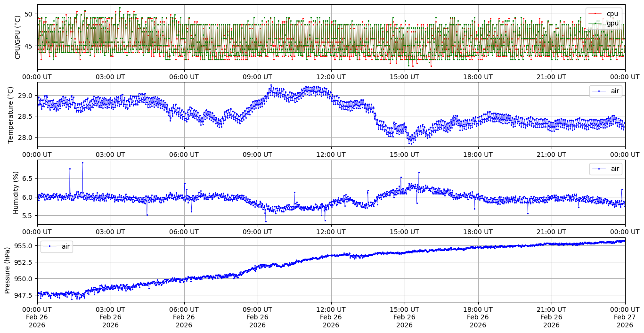Click 18:00 UT label under humidity plot
644x333 pixels.
pos(478,232)
